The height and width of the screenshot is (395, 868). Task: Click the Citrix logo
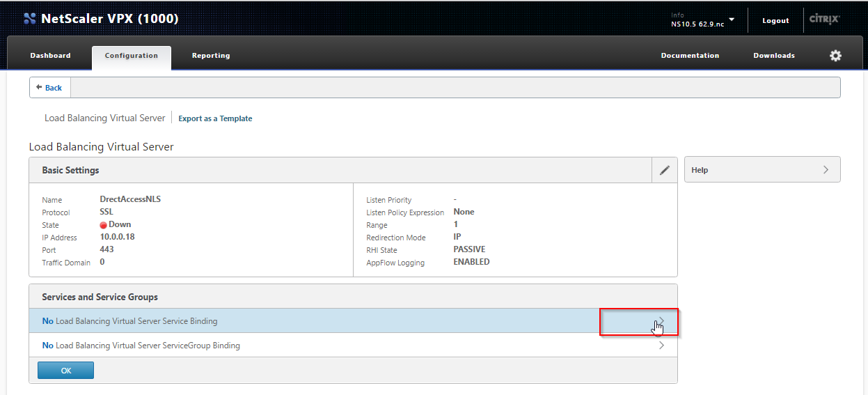(824, 20)
